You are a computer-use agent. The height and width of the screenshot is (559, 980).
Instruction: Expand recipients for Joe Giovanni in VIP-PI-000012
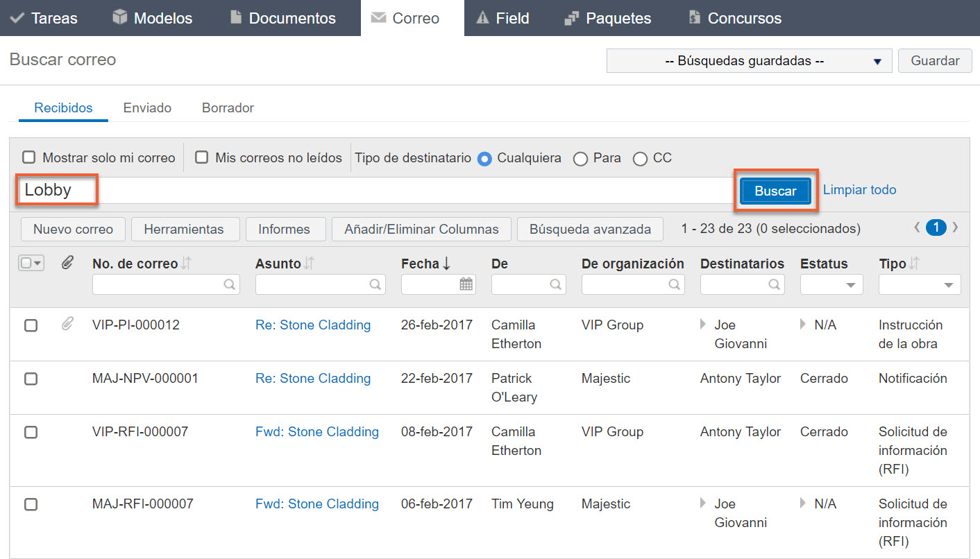coord(704,324)
